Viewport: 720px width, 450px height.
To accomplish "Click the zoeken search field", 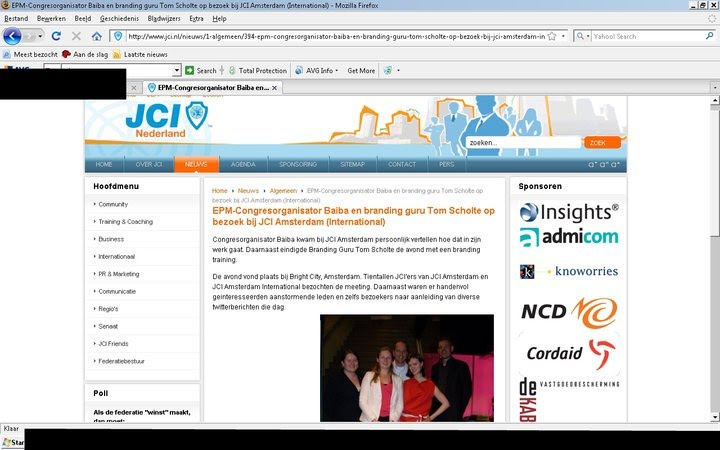I will (523, 143).
